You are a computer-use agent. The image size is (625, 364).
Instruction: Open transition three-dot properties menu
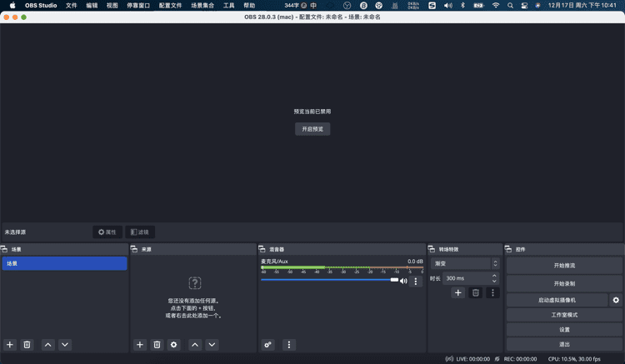492,292
